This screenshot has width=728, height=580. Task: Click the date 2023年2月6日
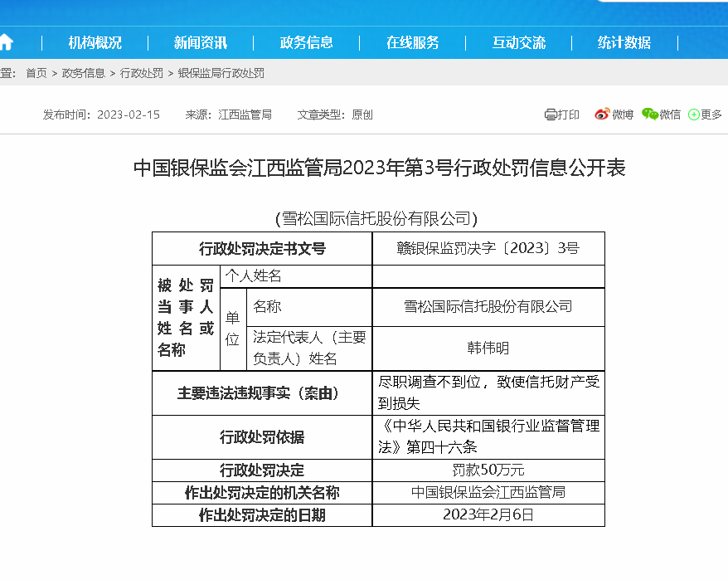coord(488,515)
